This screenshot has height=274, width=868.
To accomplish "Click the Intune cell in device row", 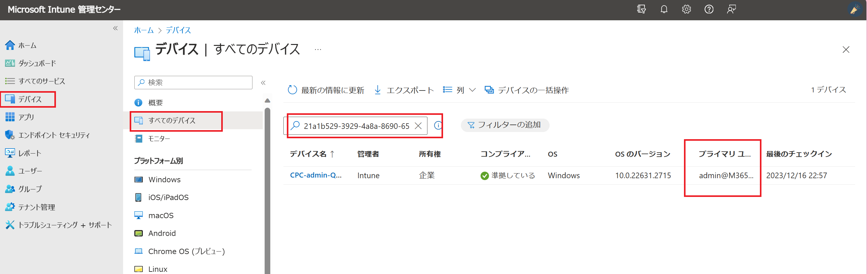I will tap(368, 176).
